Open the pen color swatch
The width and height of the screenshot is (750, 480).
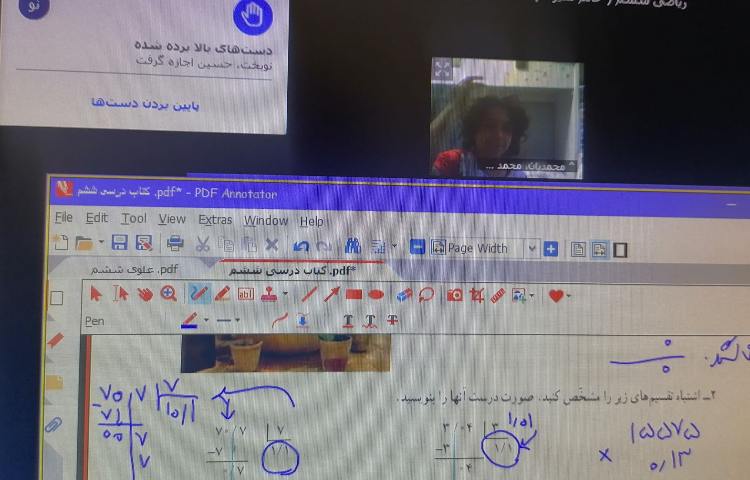click(x=189, y=321)
